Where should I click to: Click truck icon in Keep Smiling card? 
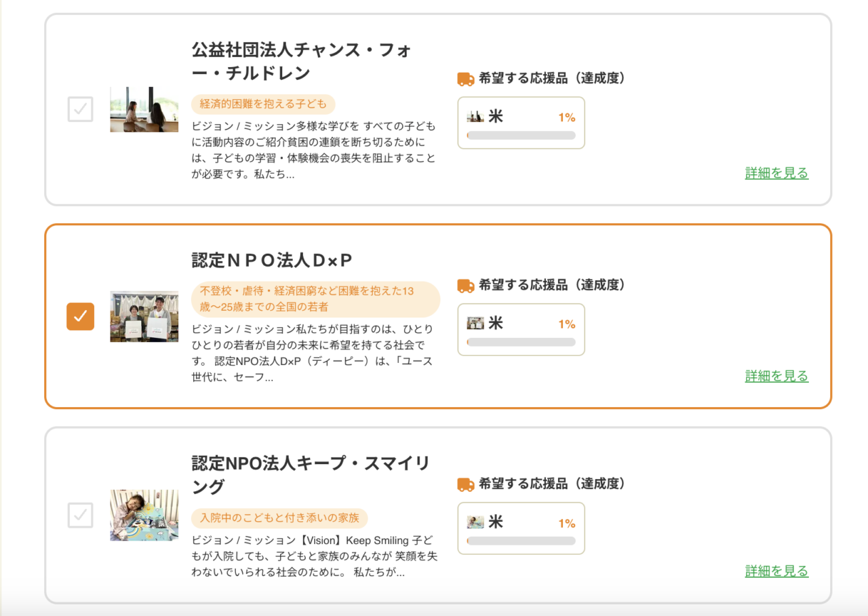pos(466,484)
